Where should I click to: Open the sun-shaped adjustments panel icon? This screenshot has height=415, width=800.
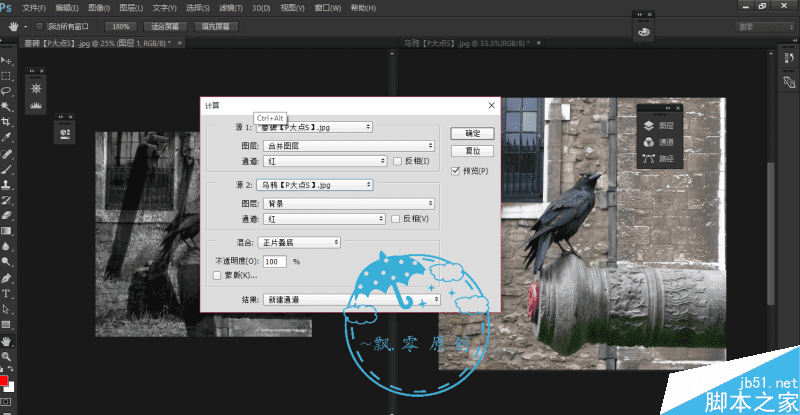36,88
